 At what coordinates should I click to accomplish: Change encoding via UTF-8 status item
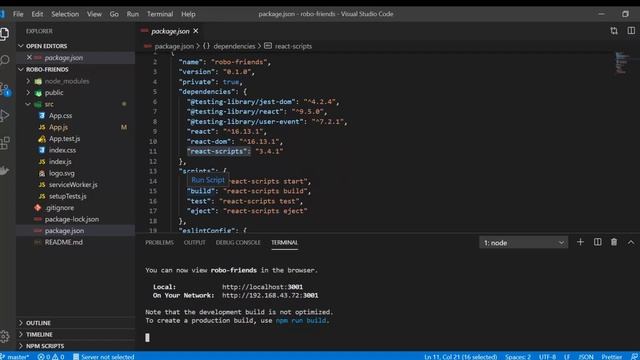(x=547, y=356)
